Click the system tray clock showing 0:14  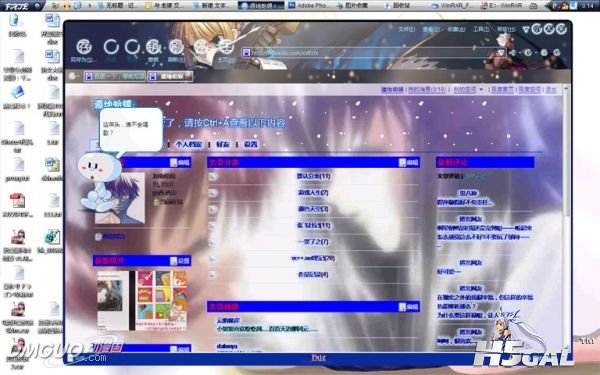coord(588,6)
